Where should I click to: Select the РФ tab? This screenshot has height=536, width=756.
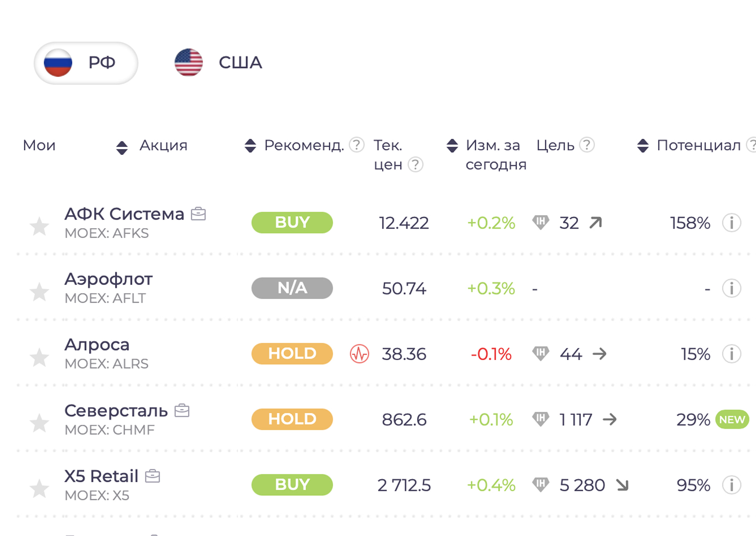tap(85, 62)
